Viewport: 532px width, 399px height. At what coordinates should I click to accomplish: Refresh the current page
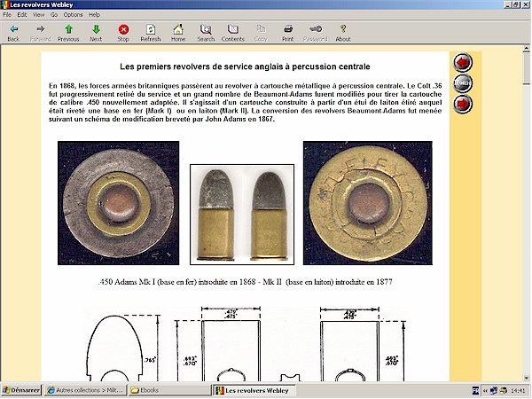151,33
